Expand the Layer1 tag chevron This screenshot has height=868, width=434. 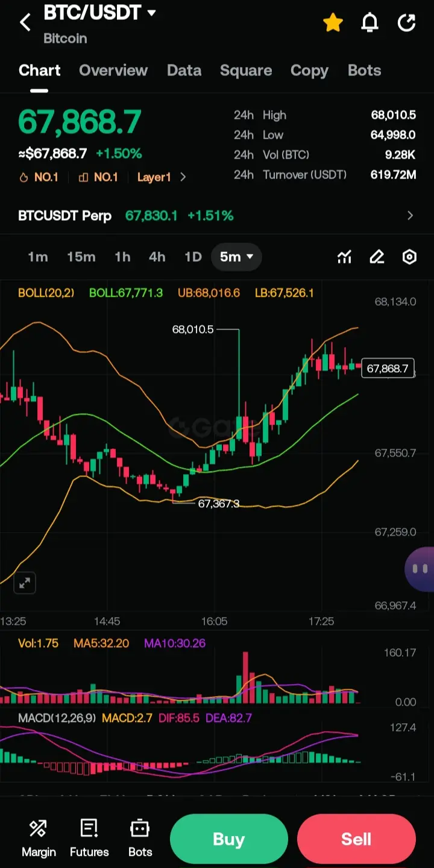[183, 177]
